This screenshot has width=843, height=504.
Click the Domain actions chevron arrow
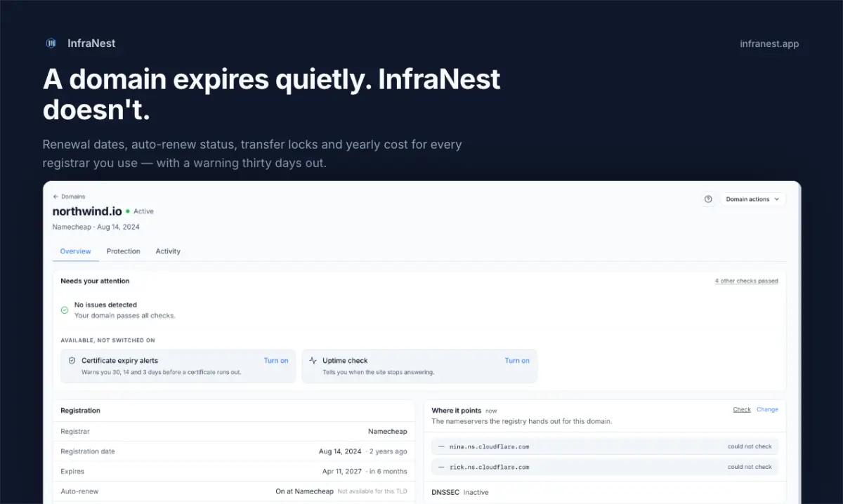776,199
